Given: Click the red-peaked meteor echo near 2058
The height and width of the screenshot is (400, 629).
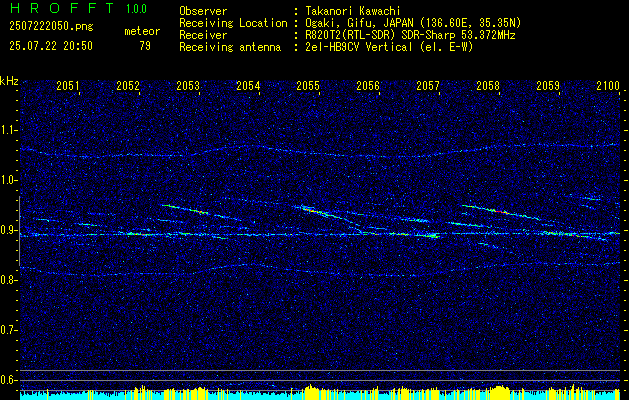Looking at the screenshot, I should click(499, 211).
